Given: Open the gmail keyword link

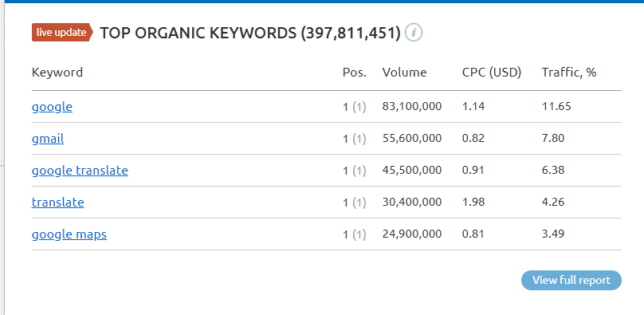Looking at the screenshot, I should click(48, 139).
